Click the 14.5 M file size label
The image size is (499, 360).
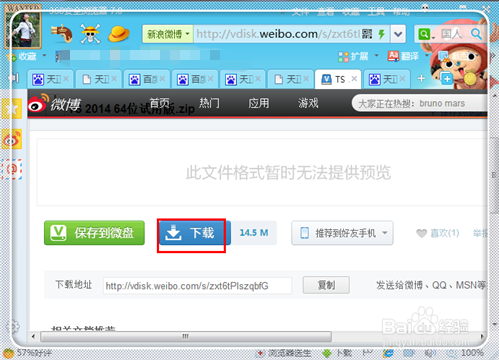[x=254, y=233]
